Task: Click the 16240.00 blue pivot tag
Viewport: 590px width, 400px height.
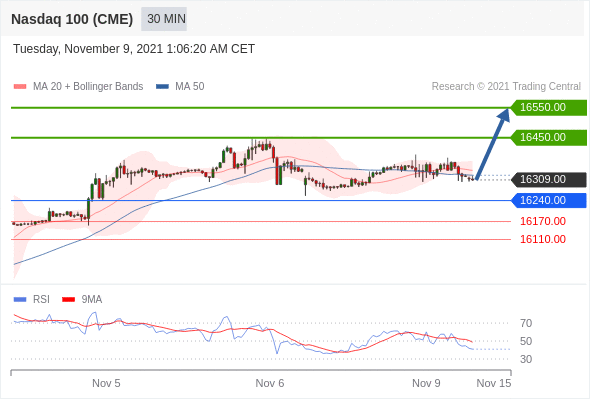Action: pos(549,201)
